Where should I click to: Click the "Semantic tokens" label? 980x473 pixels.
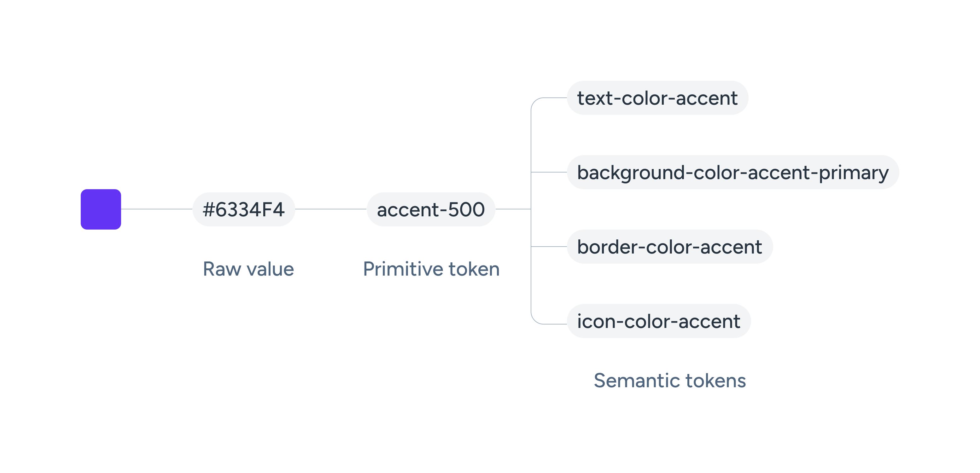coord(669,381)
